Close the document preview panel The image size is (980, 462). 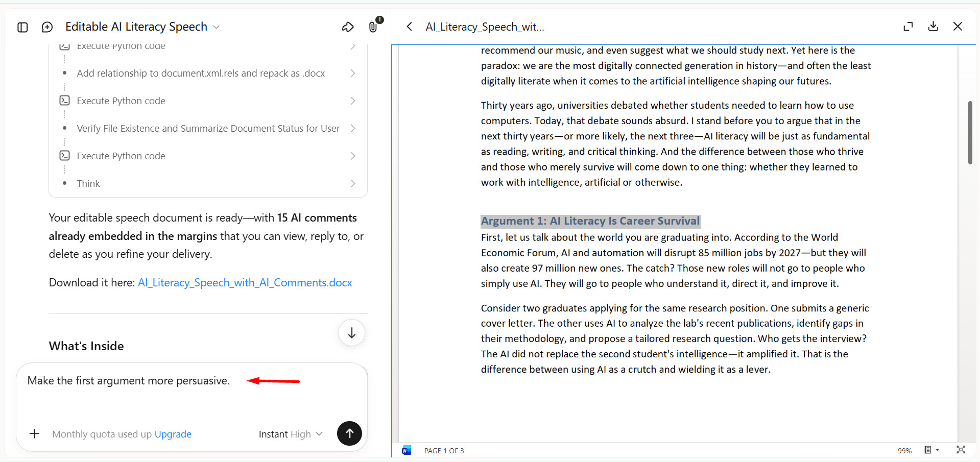pyautogui.click(x=958, y=27)
